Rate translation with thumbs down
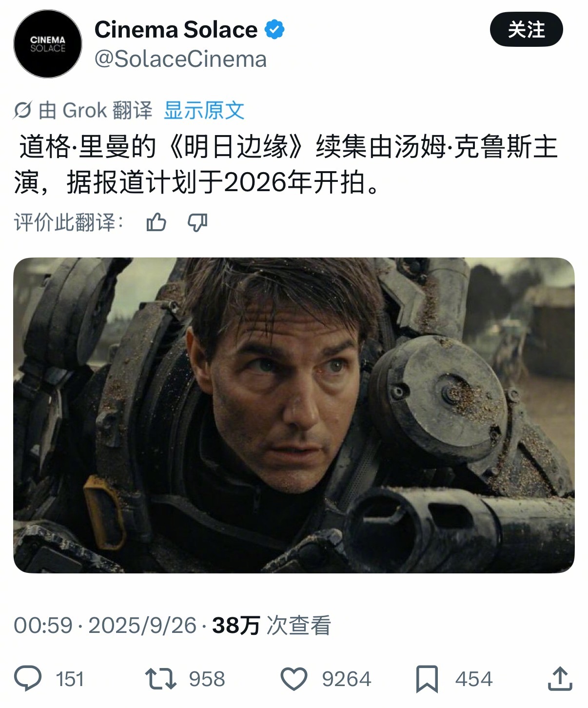Image resolution: width=588 pixels, height=708 pixels. pyautogui.click(x=197, y=222)
